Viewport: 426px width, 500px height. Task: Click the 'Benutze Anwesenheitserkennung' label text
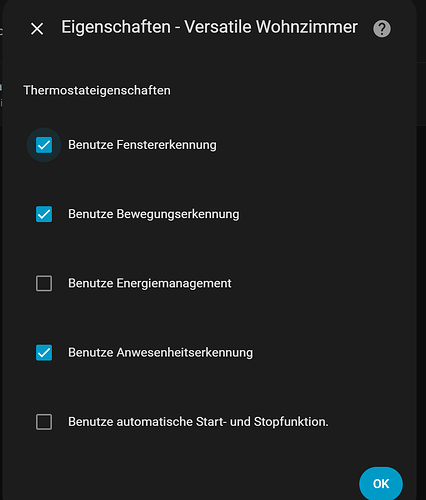click(161, 353)
